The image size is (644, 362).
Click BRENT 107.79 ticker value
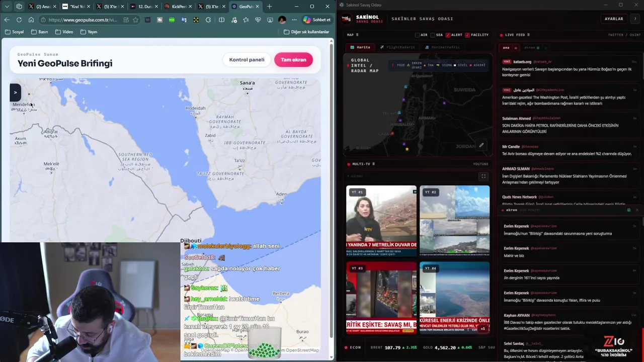[x=392, y=347]
